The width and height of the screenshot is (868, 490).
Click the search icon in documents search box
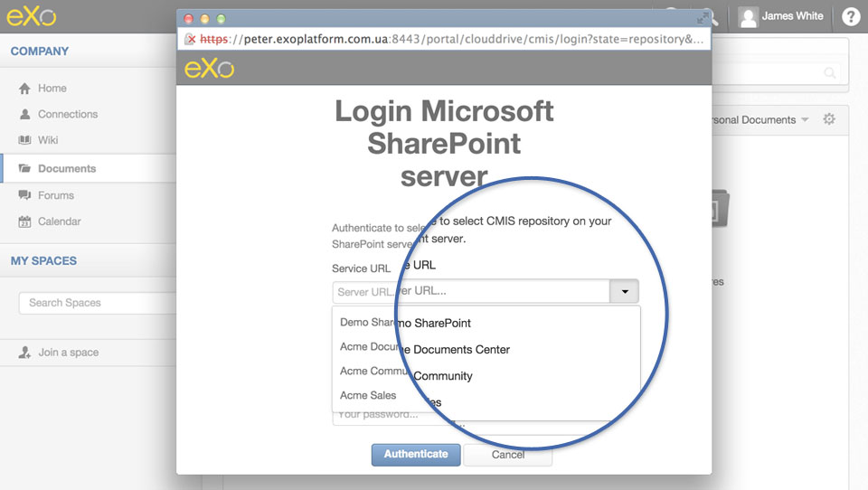tap(830, 72)
